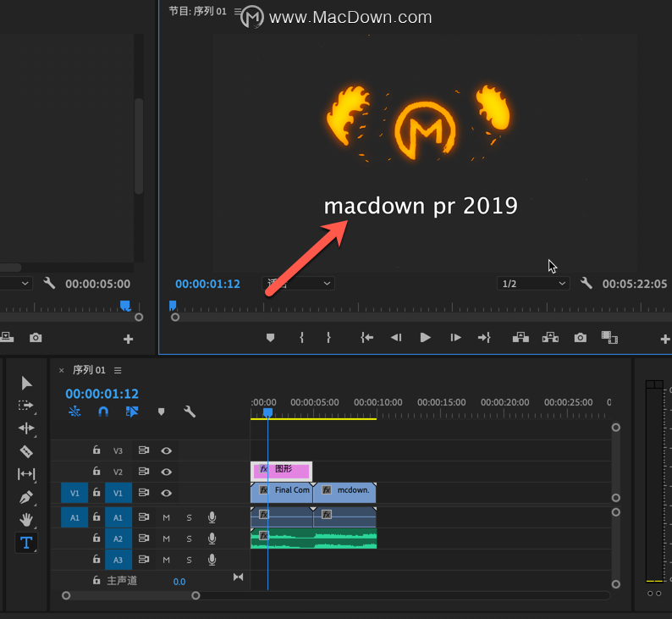Image resolution: width=672 pixels, height=619 pixels.
Task: Go to Out point
Action: (484, 338)
